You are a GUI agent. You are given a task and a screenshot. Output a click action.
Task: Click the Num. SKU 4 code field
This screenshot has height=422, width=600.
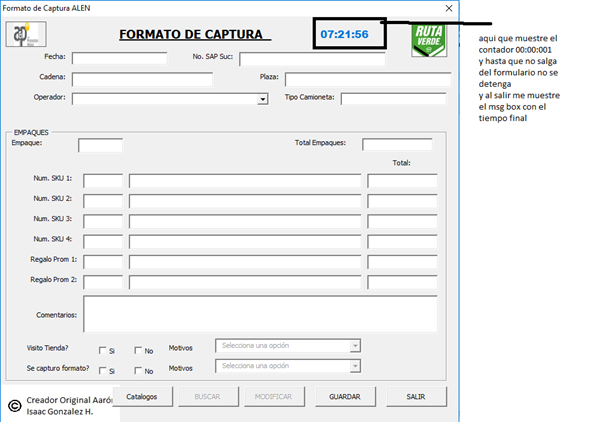click(103, 241)
